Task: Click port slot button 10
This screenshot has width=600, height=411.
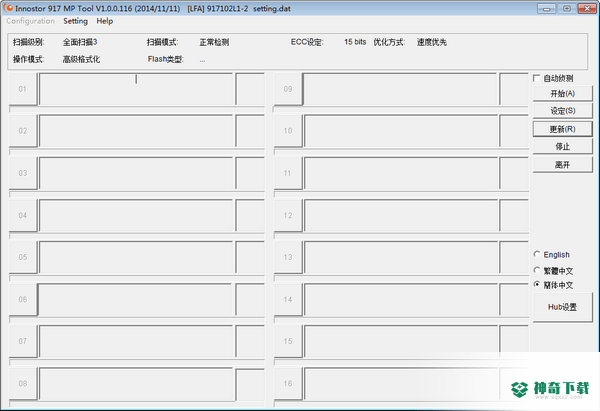Action: click(x=288, y=130)
